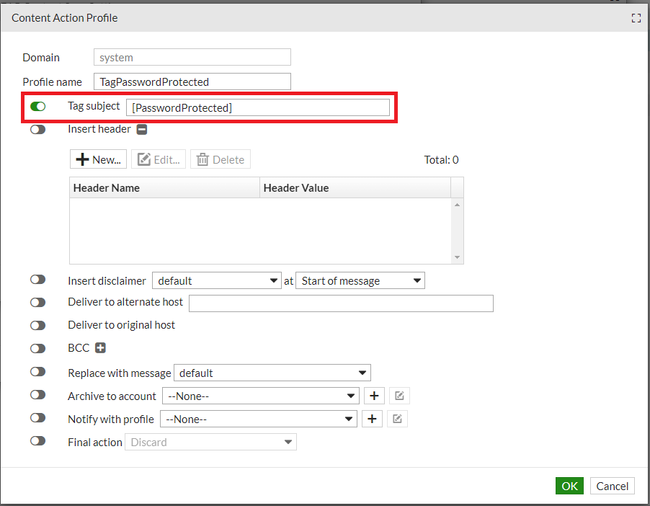The height and width of the screenshot is (506, 650).
Task: Open the Archive to account dropdown
Action: (259, 396)
